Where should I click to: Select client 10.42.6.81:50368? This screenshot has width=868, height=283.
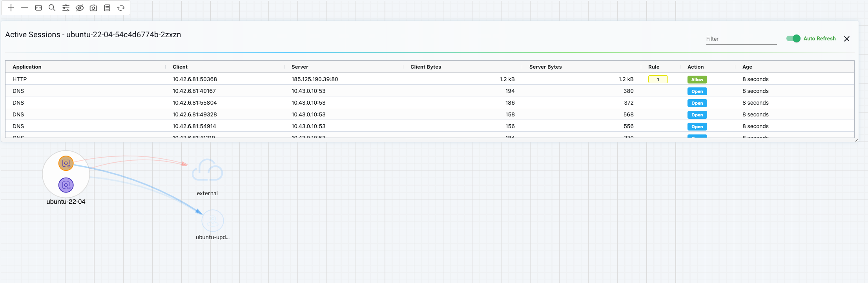point(195,79)
